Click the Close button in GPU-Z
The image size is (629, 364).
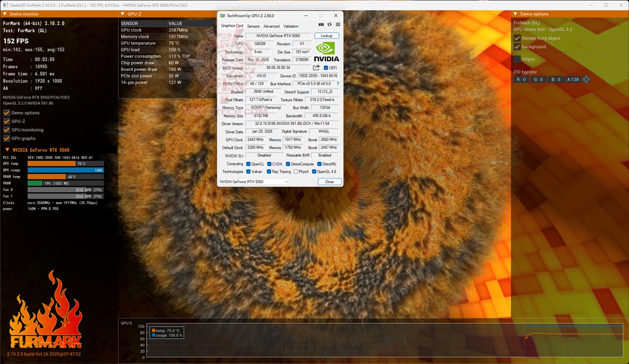click(x=329, y=182)
